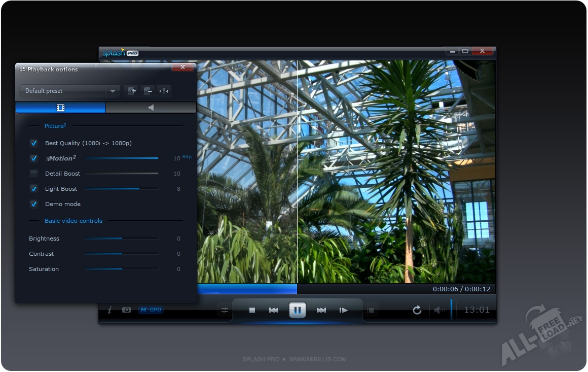Switch to the audio options tab

[151, 108]
